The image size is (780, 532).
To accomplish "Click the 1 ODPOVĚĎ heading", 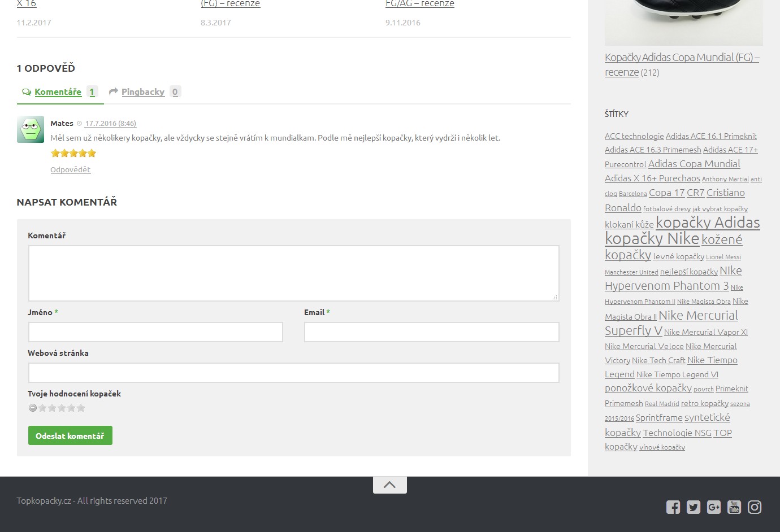I will (x=46, y=68).
